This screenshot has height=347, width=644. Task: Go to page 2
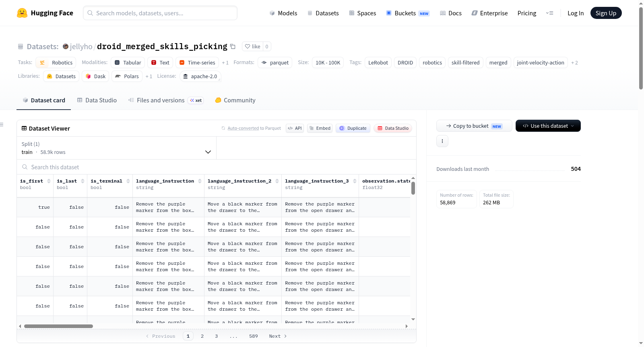(202, 336)
